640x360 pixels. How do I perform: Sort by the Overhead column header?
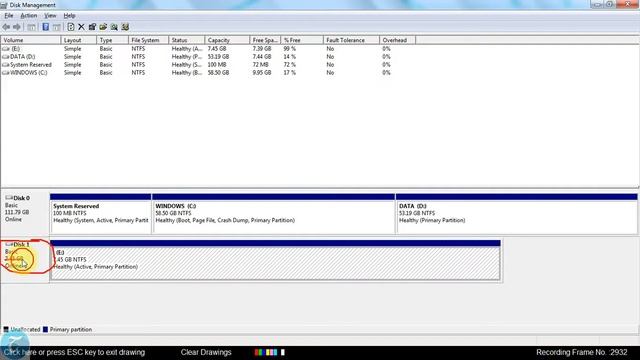398,40
